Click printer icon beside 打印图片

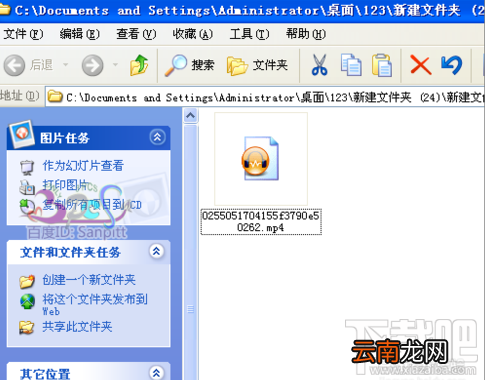coord(27,187)
